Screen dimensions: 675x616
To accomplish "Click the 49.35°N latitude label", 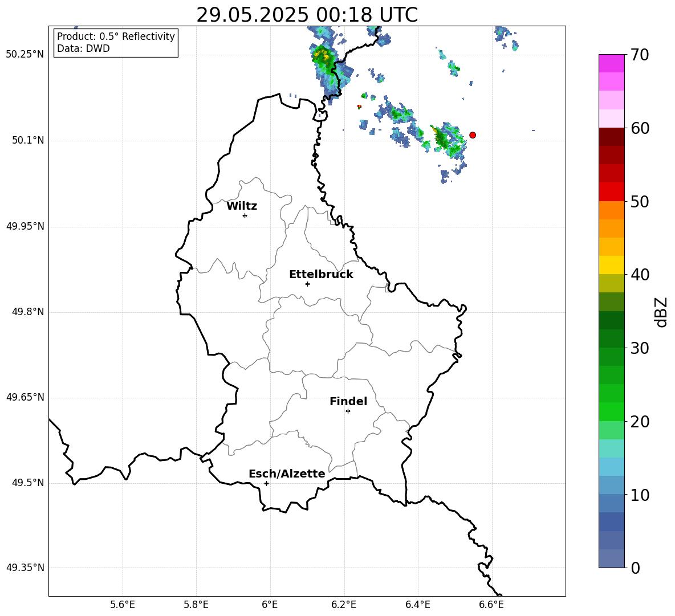I will point(25,568).
